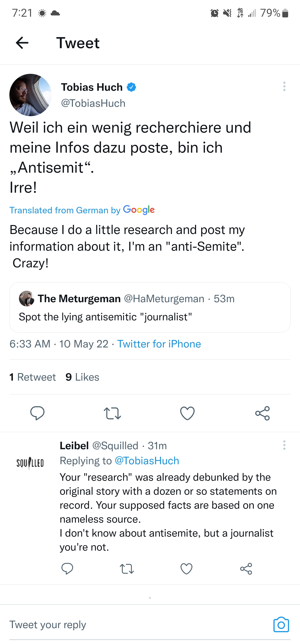This screenshot has width=300, height=644.
Task: Retweet the main tweet using the retweet icon
Action: (112, 413)
